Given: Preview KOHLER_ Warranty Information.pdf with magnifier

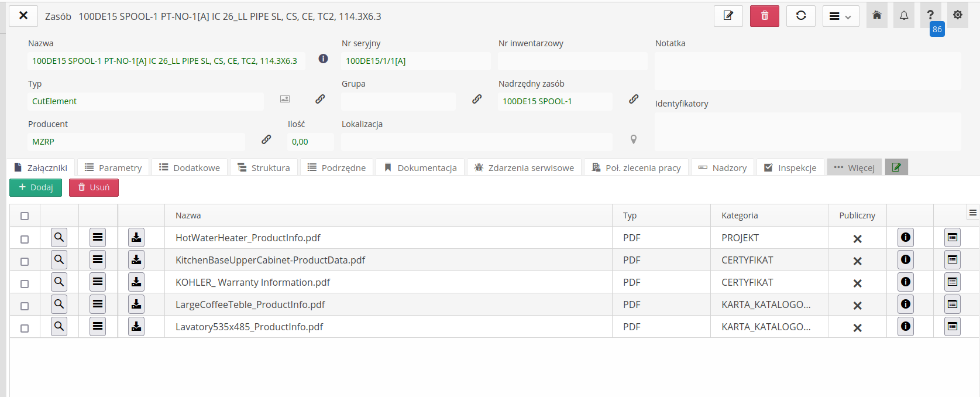Looking at the screenshot, I should (x=59, y=282).
